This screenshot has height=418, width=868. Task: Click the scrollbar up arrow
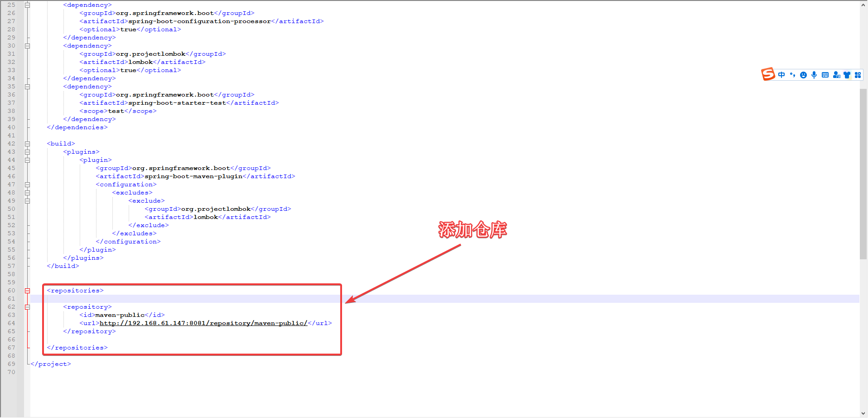pos(863,5)
